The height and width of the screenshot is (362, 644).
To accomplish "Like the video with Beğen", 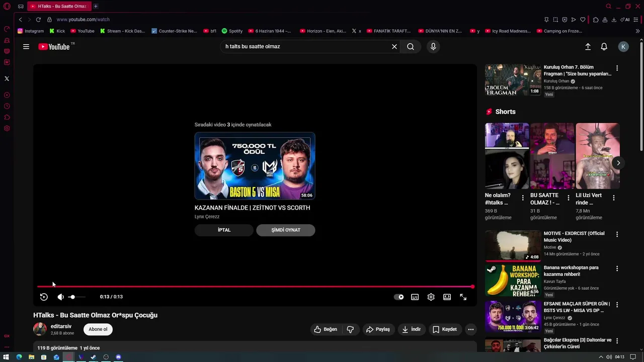I will (326, 329).
